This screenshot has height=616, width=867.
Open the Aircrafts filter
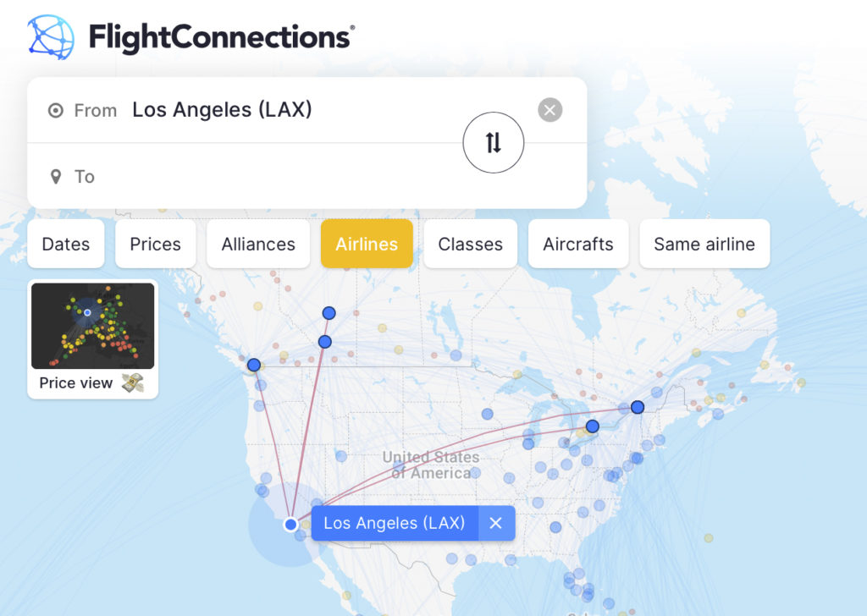[578, 244]
